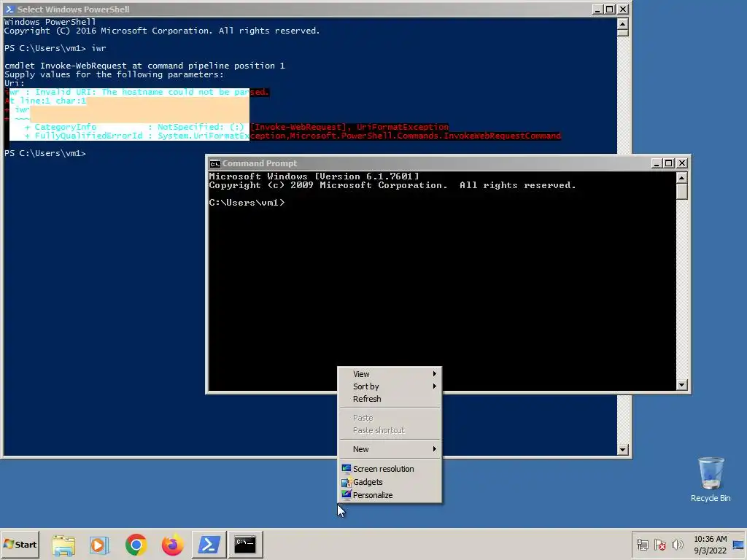747x560 pixels.
Task: Click the Command Prompt title bar text
Action: (x=259, y=163)
